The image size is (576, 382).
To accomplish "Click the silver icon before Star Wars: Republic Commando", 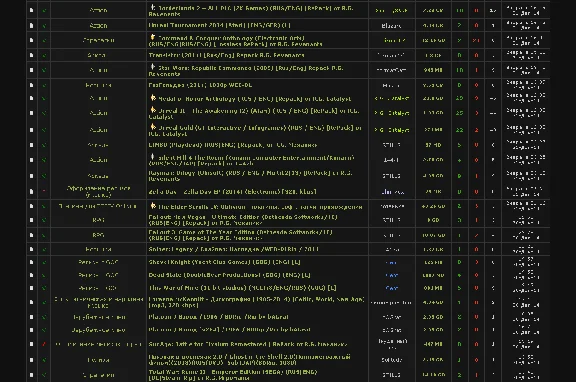I will pos(152,67).
